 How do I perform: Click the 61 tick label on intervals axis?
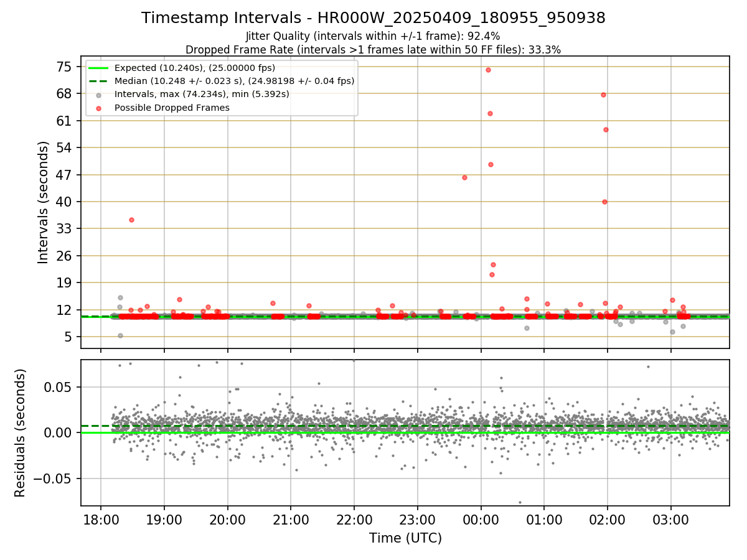click(65, 121)
